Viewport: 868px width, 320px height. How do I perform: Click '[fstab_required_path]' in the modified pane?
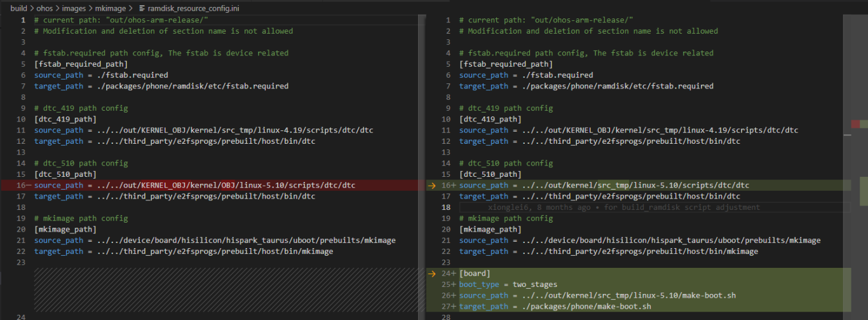tap(506, 64)
